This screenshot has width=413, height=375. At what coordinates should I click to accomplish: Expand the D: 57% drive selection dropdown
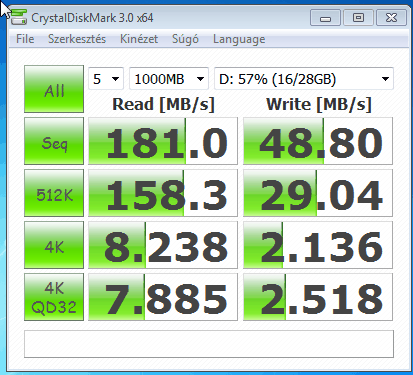point(304,79)
